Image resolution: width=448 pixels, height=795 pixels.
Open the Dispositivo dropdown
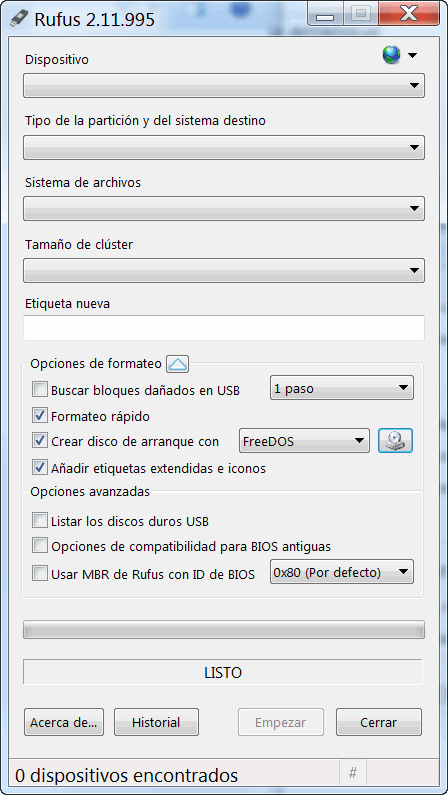pos(224,86)
